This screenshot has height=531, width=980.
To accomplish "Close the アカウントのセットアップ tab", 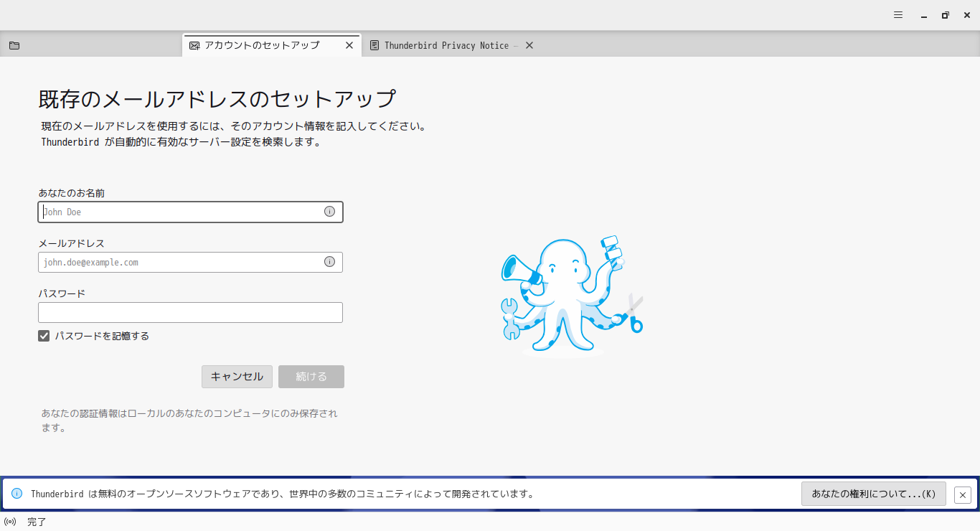I will pyautogui.click(x=349, y=45).
